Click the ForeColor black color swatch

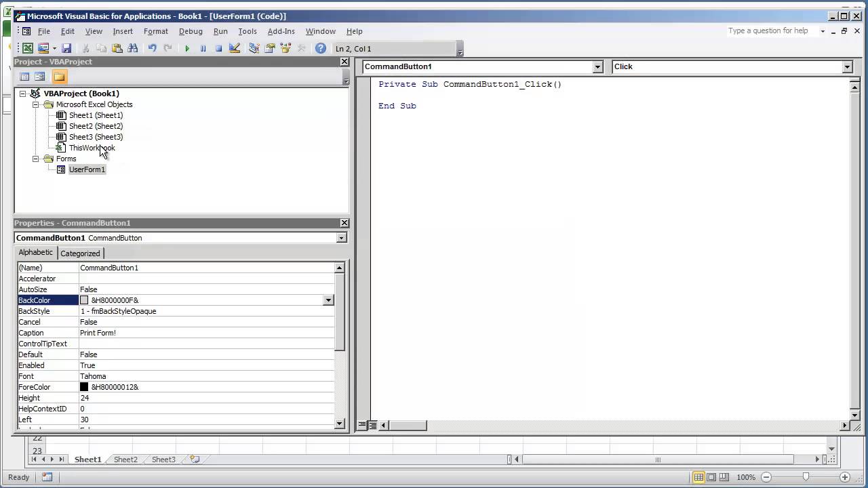[x=84, y=387]
